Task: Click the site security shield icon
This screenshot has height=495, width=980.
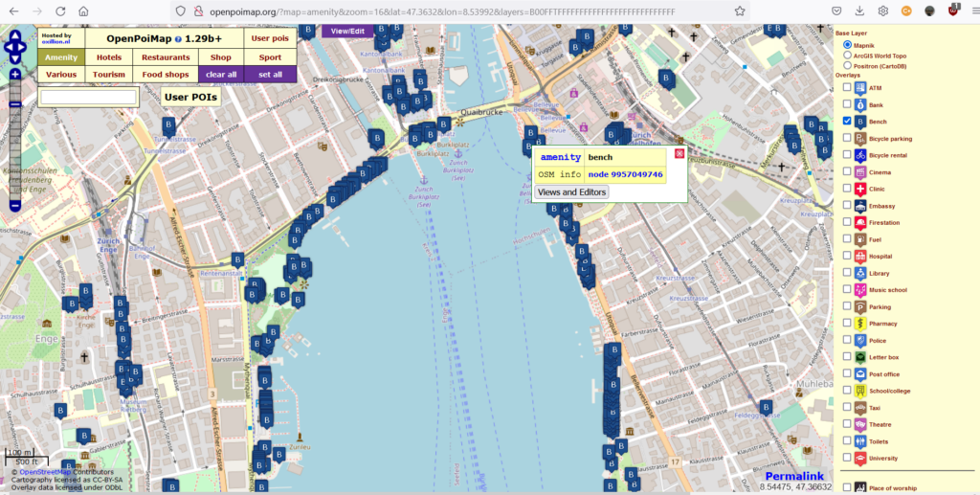Action: coord(181,11)
